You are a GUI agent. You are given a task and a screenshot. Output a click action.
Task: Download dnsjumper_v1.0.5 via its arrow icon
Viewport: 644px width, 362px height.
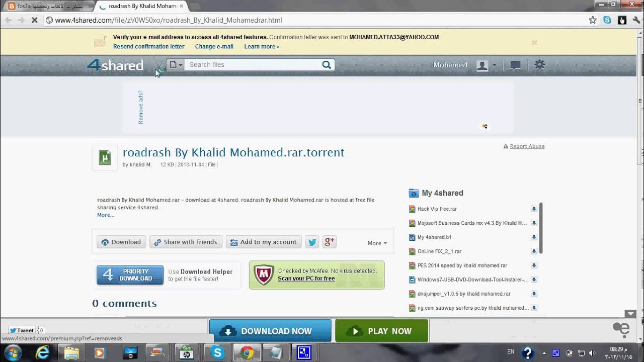click(x=534, y=293)
